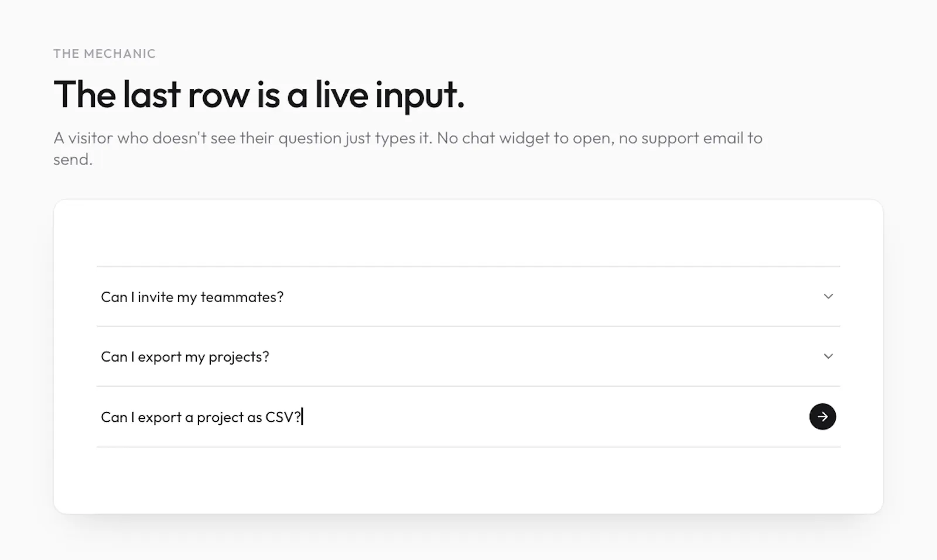Click the subtitle paragraph about visitors typing questions
This screenshot has height=560, width=937.
408,148
